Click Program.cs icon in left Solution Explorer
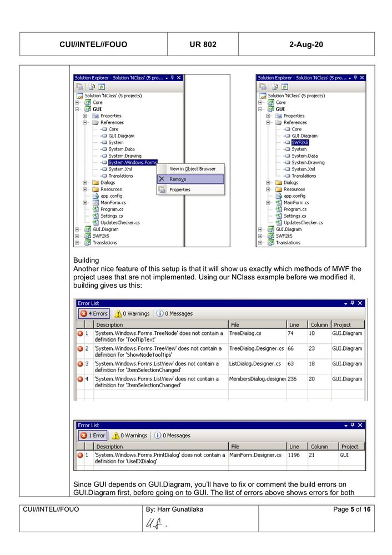 coord(96,209)
